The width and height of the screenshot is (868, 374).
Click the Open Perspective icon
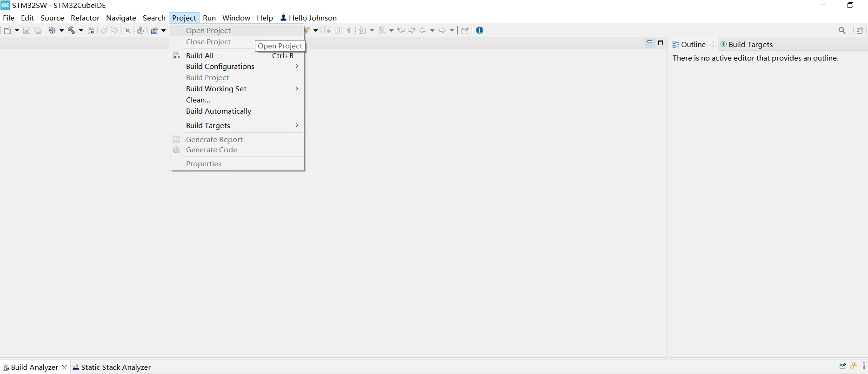[x=860, y=31]
